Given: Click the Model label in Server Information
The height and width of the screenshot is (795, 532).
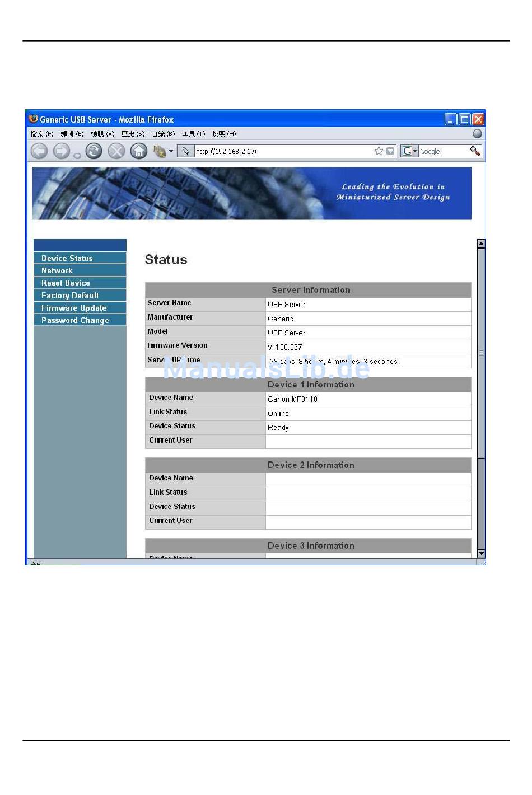Looking at the screenshot, I should pyautogui.click(x=157, y=331).
